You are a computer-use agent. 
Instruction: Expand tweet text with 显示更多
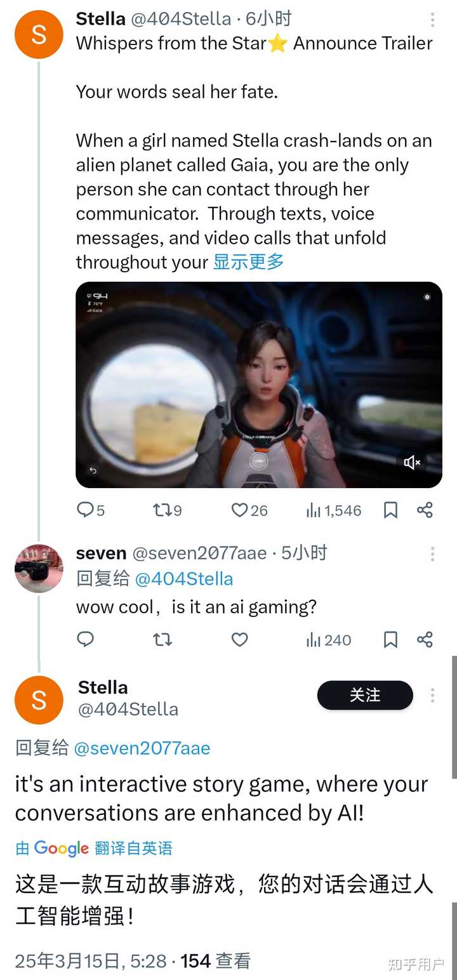[x=248, y=262]
